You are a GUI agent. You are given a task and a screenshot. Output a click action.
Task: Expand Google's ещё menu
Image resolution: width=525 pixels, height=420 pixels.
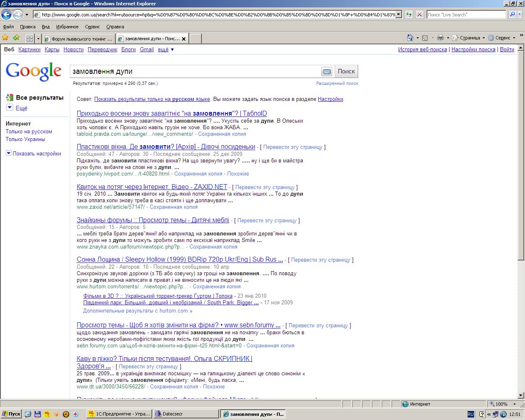[166, 49]
